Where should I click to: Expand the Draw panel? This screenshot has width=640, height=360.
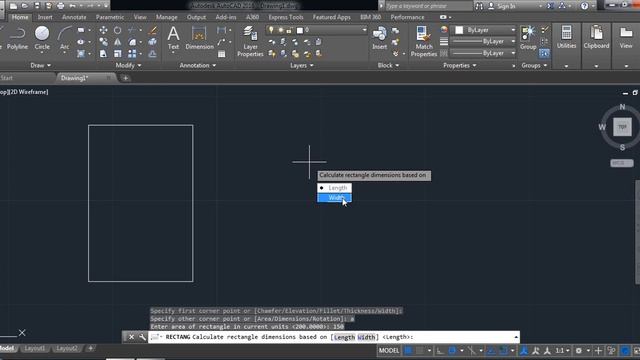pyautogui.click(x=40, y=65)
